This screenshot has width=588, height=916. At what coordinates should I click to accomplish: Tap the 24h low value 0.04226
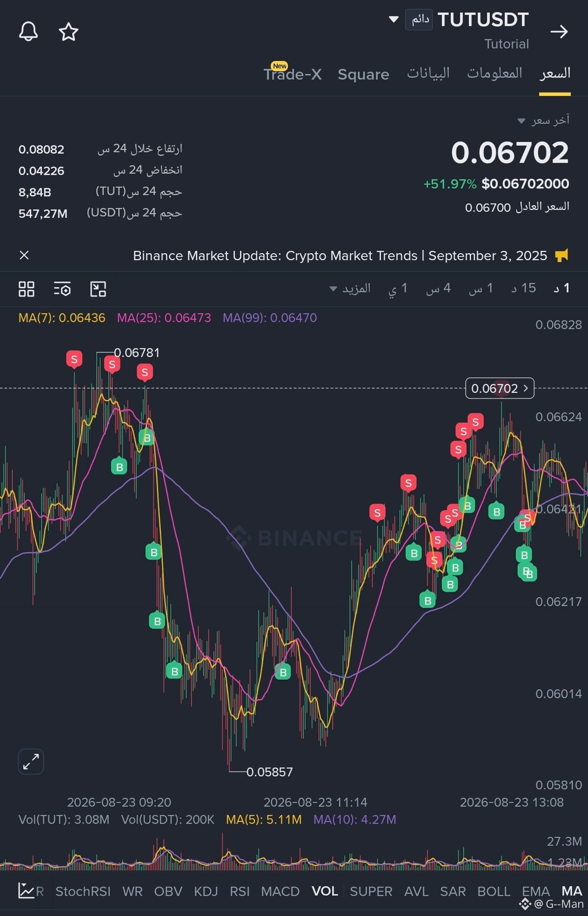click(x=41, y=171)
